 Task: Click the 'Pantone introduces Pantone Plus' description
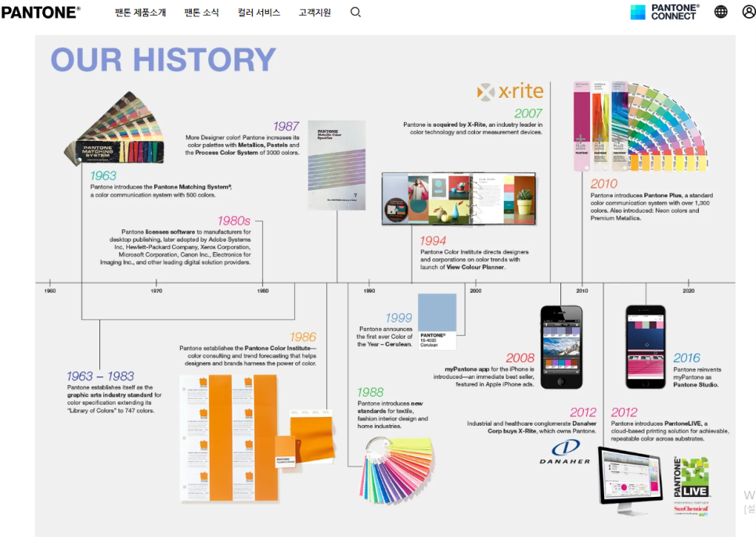point(651,207)
